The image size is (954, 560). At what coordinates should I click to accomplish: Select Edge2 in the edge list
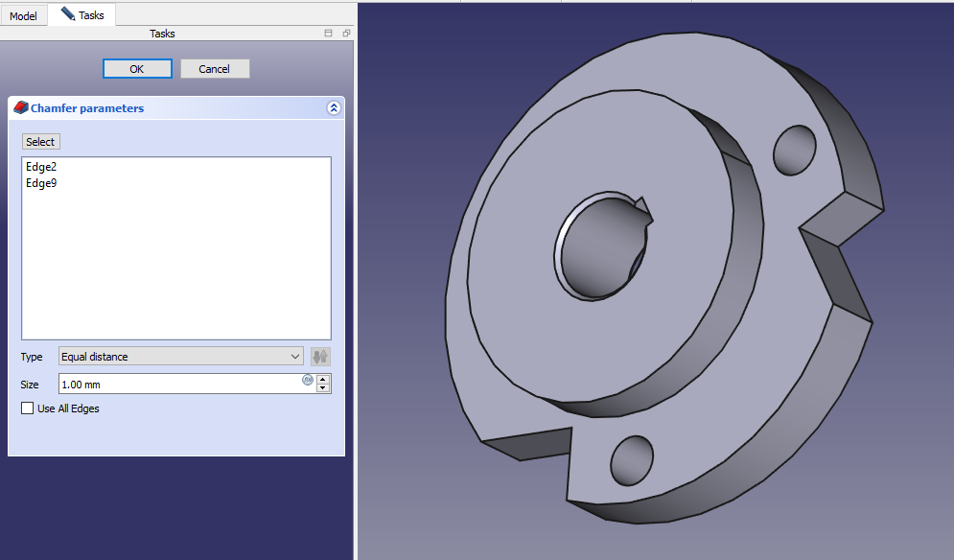[41, 167]
